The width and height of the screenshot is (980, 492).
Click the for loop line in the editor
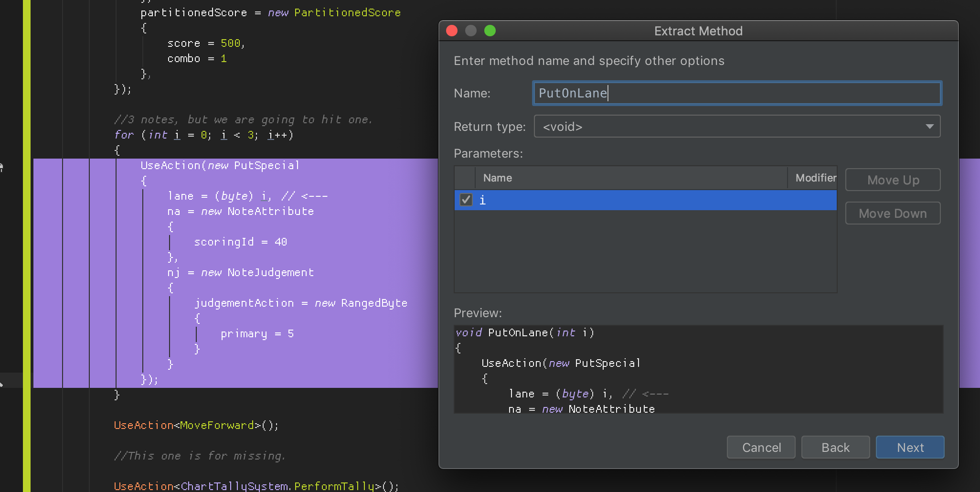pos(203,135)
